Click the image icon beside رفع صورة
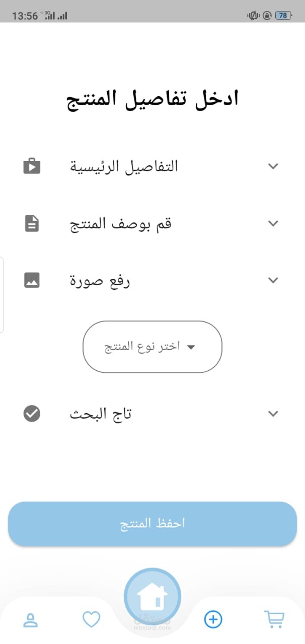Image resolution: width=305 pixels, height=644 pixels. click(32, 280)
